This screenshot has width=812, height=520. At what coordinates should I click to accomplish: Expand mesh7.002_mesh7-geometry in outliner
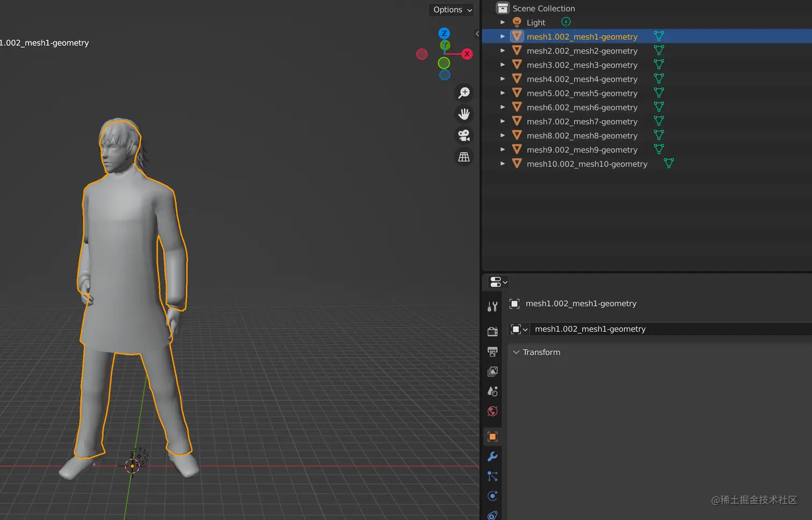[x=503, y=121]
